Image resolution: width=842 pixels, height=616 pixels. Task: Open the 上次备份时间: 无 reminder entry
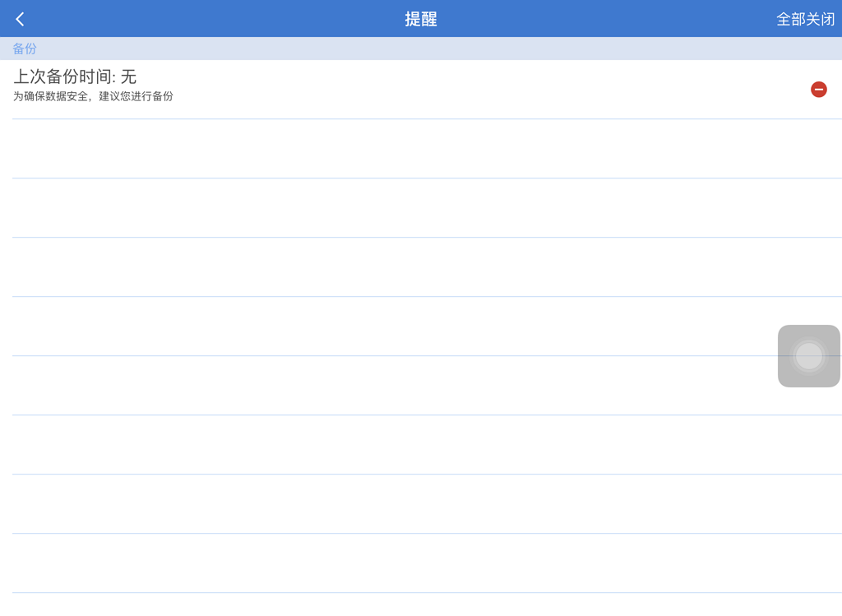[x=75, y=76]
